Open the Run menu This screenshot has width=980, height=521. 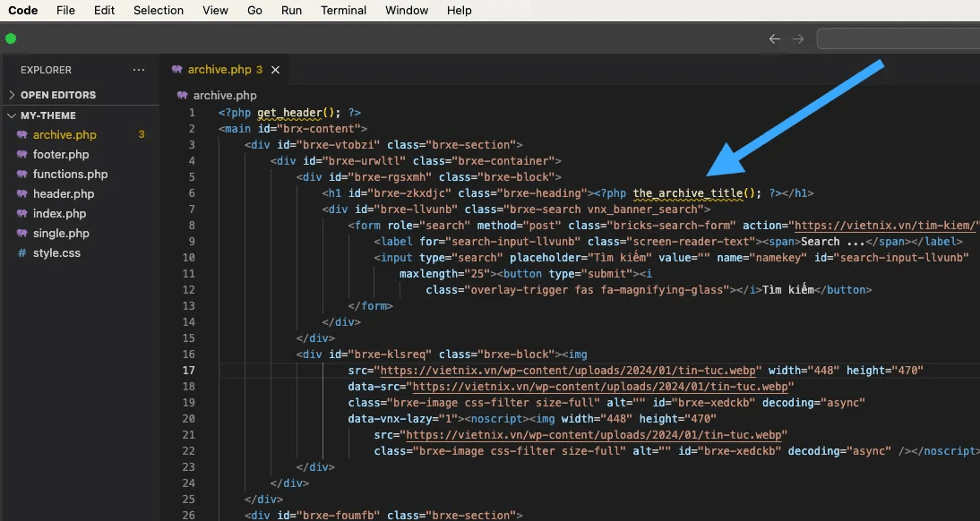291,11
